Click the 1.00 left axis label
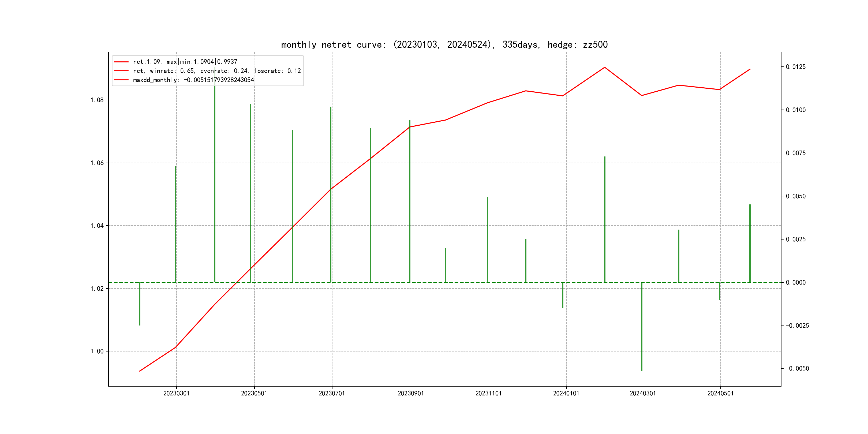 coord(97,351)
